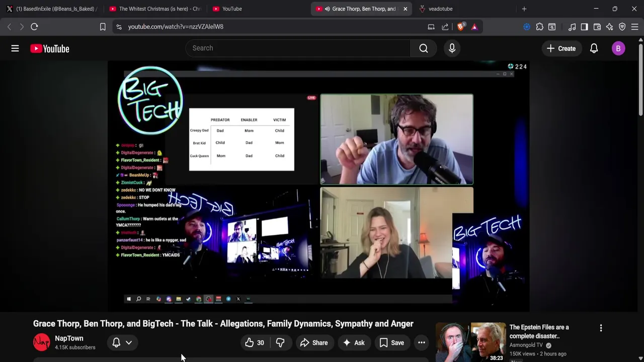The image size is (644, 362).
Task: Click the Create button in header
Action: [561, 48]
